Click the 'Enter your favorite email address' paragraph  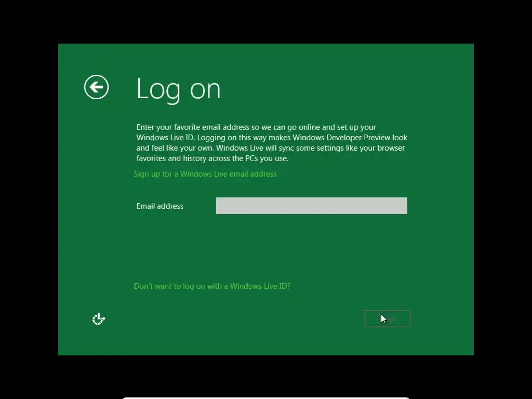click(x=272, y=143)
